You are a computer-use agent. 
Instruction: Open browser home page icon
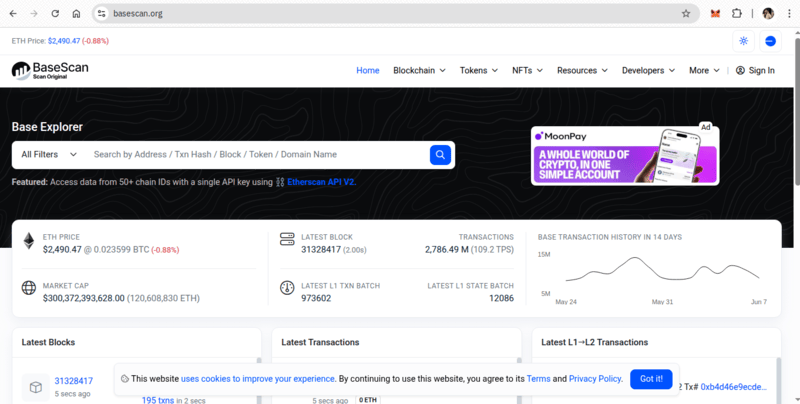(76, 14)
